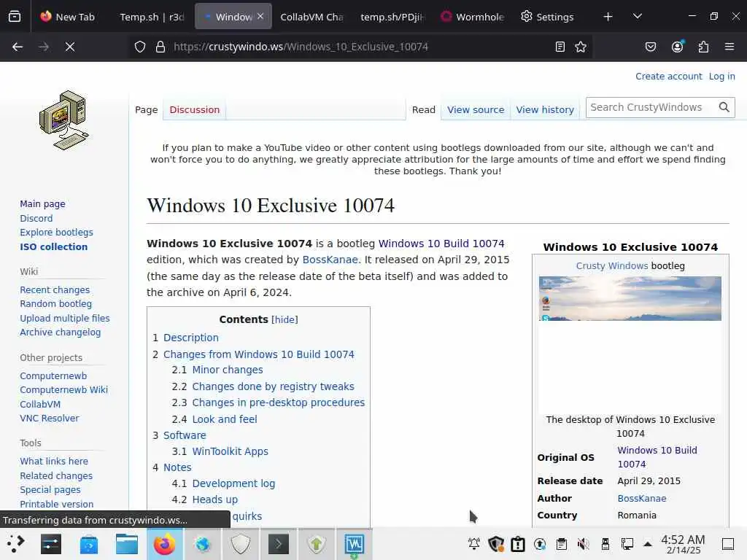Open the clipboard tray icon

click(x=562, y=544)
